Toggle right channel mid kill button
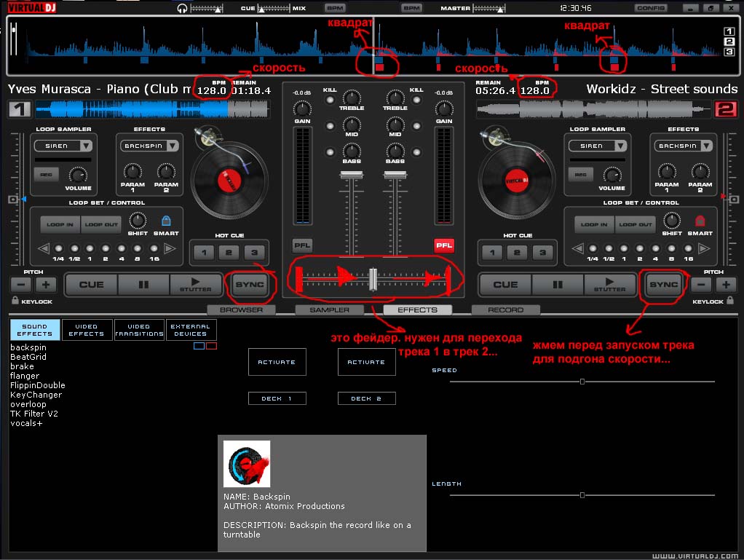This screenshot has height=560, width=744. point(416,126)
